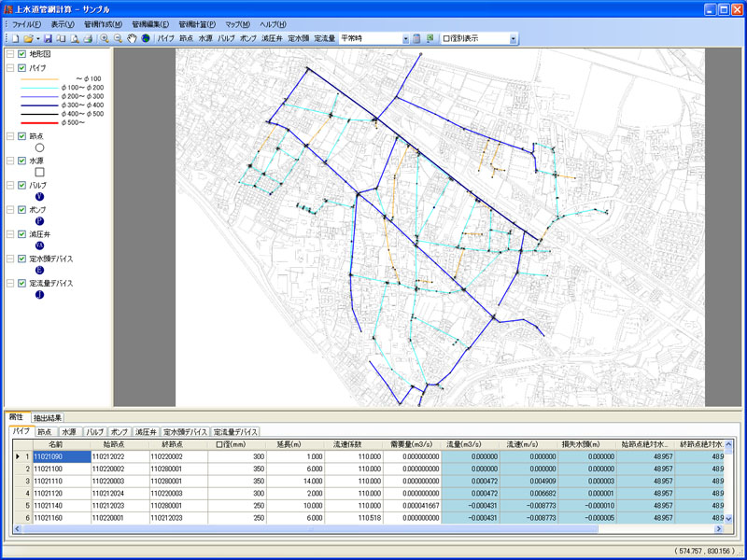
Task: Activate the Pan hand tool
Action: [132, 39]
